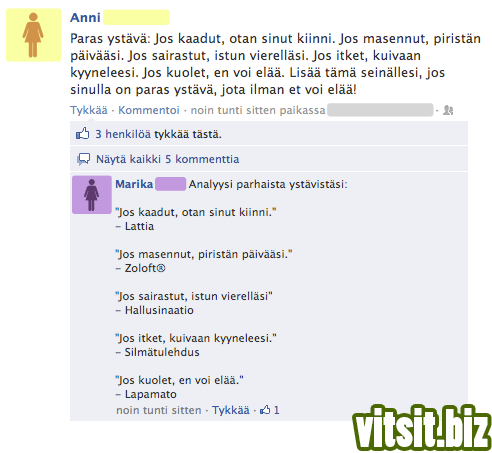492x453 pixels.
Task: Like the post with Tykkää
Action: pos(89,110)
